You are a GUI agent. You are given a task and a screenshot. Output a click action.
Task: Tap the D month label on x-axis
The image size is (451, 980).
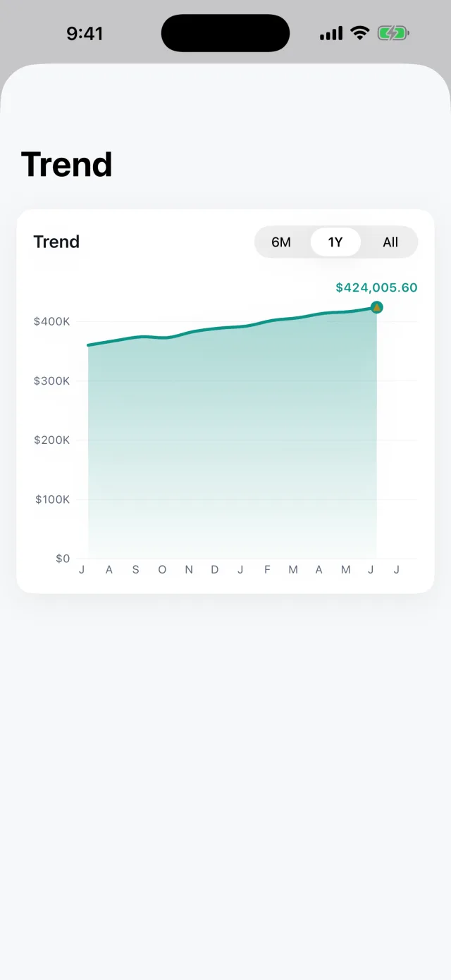215,570
